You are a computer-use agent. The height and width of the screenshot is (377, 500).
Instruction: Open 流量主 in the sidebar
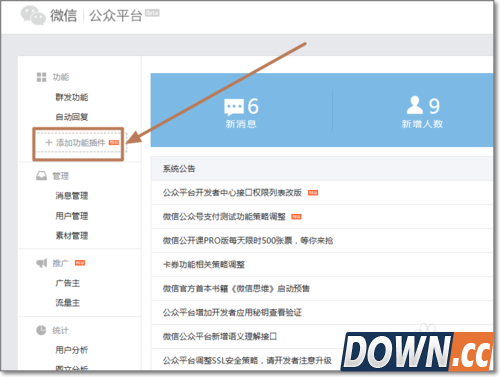pyautogui.click(x=68, y=303)
